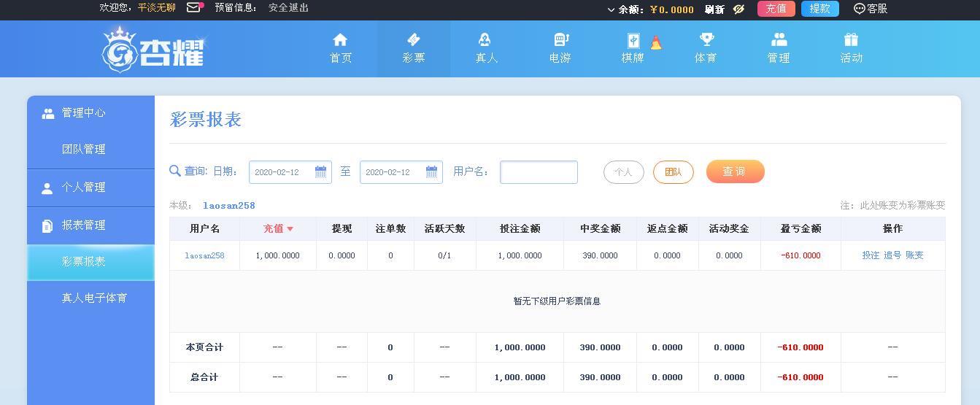This screenshot has width=980, height=405.
Task: Sort table by 充值 column arrow
Action: click(290, 229)
